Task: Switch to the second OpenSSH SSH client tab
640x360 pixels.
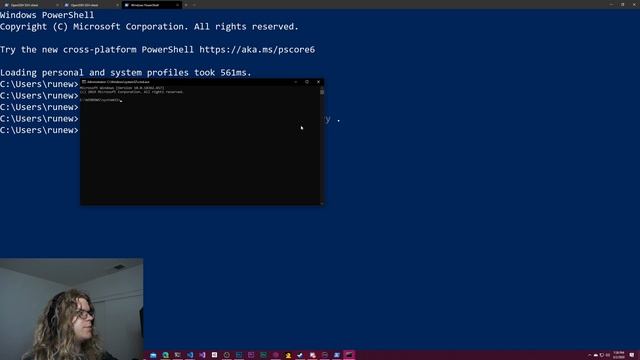Action: (91, 5)
